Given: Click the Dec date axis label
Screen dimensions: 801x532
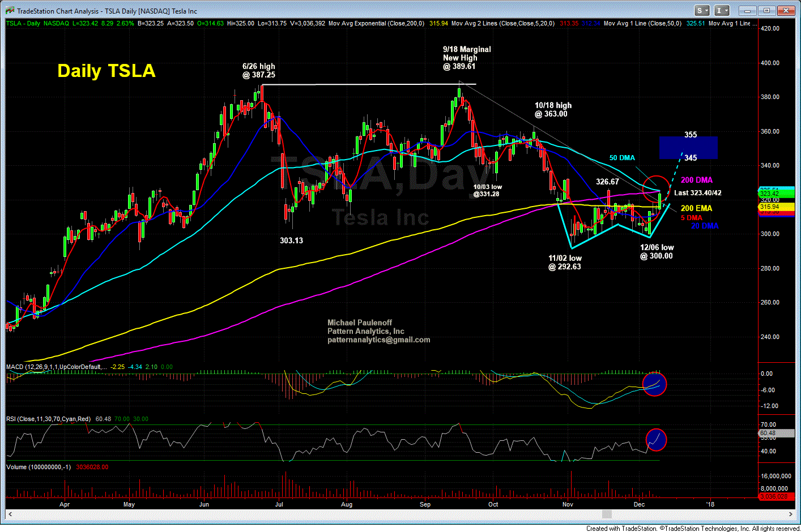Looking at the screenshot, I should click(x=639, y=504).
